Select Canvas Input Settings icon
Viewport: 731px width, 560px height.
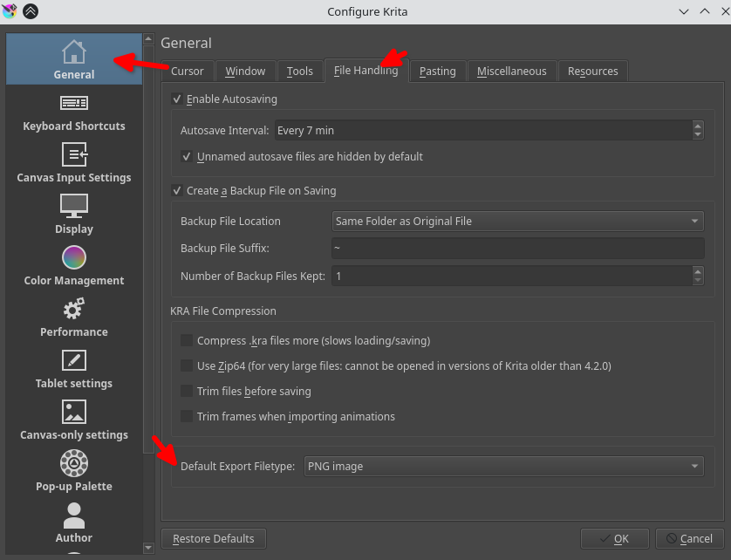(74, 156)
